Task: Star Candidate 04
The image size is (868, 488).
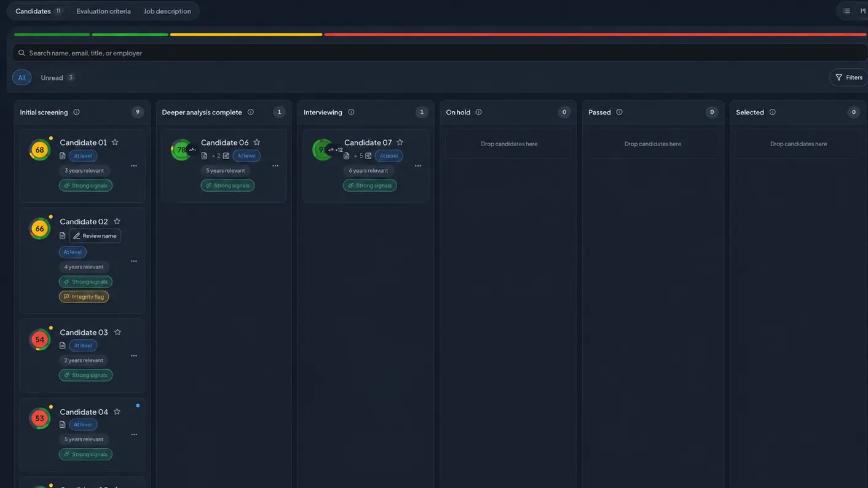Action: (117, 411)
